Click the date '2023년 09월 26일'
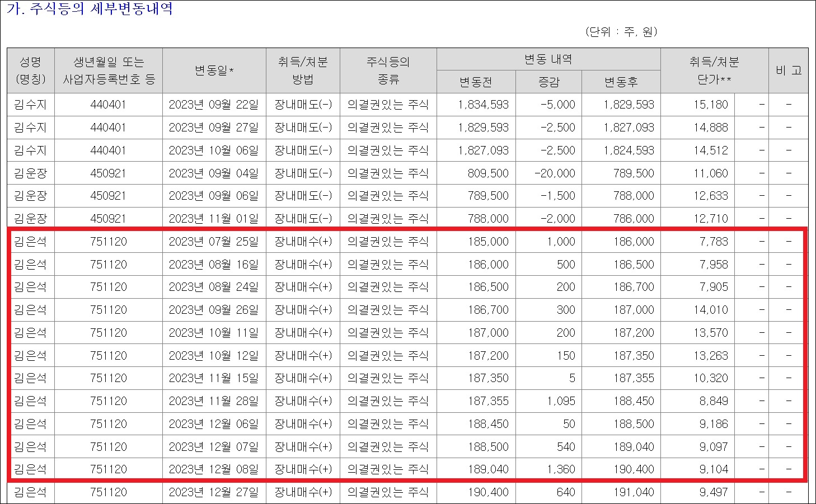This screenshot has width=816, height=504. 214,310
